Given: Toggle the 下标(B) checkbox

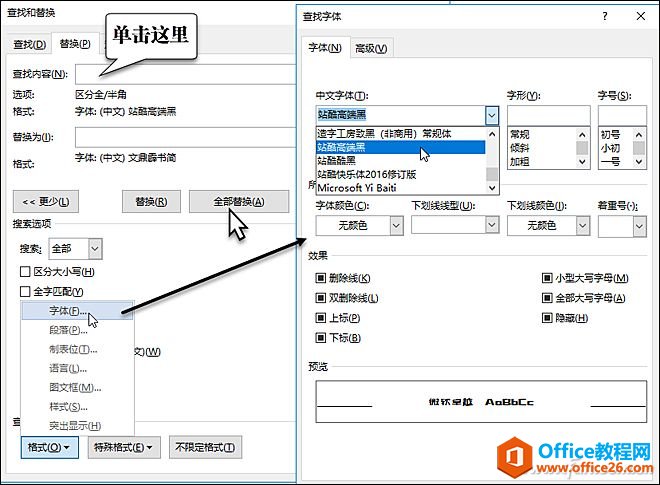Looking at the screenshot, I should [x=320, y=338].
